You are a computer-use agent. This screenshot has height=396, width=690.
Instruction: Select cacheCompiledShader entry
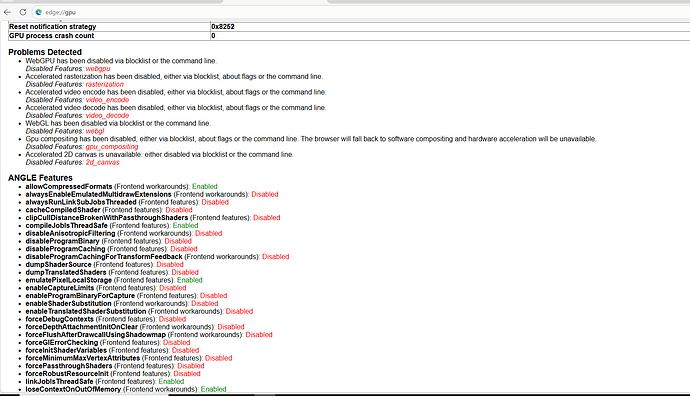(x=109, y=210)
